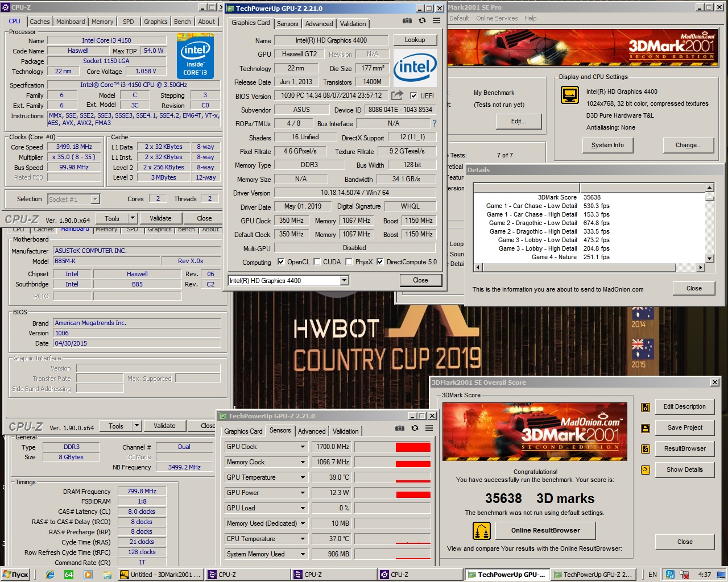Click the Details list scroll-down arrow
The image size is (728, 582).
(710, 258)
